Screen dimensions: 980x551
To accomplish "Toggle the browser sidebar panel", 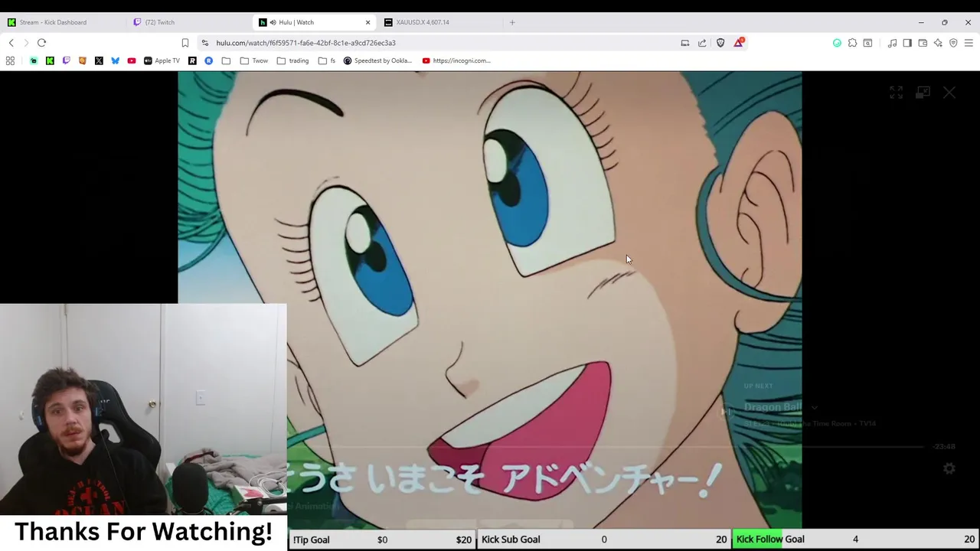I will pos(907,43).
